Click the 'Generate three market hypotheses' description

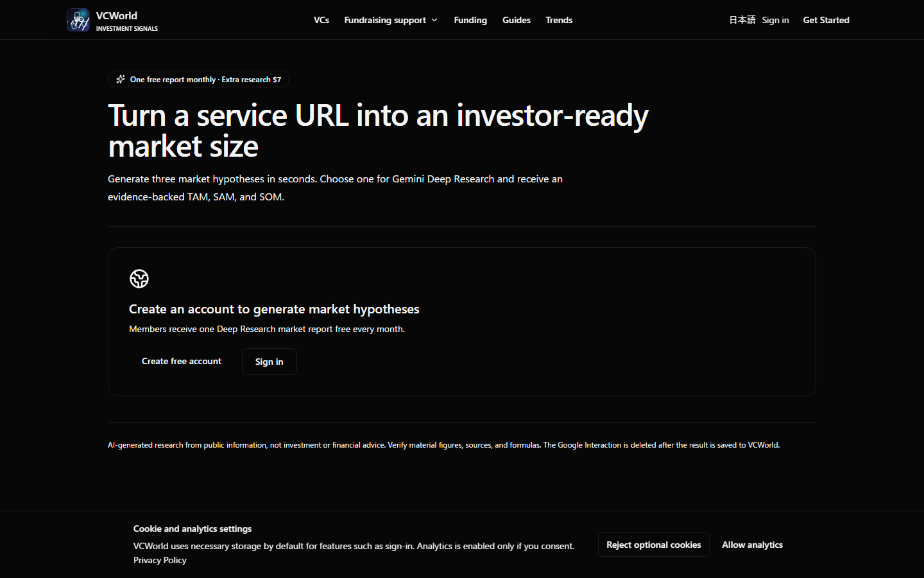(x=335, y=188)
